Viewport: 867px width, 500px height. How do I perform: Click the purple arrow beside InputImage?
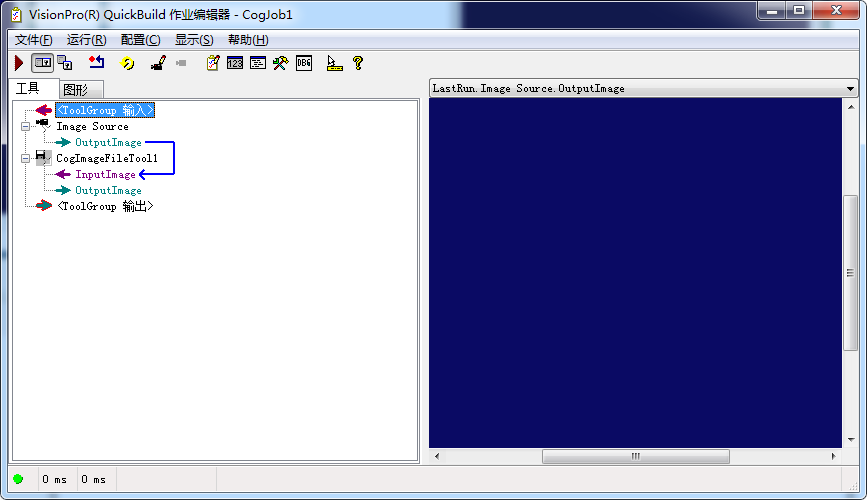[x=63, y=175]
